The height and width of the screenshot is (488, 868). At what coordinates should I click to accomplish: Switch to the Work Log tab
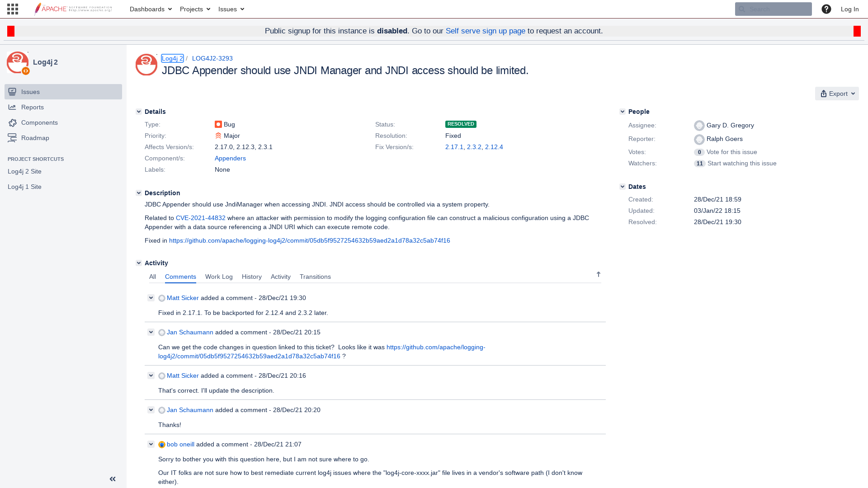click(219, 277)
